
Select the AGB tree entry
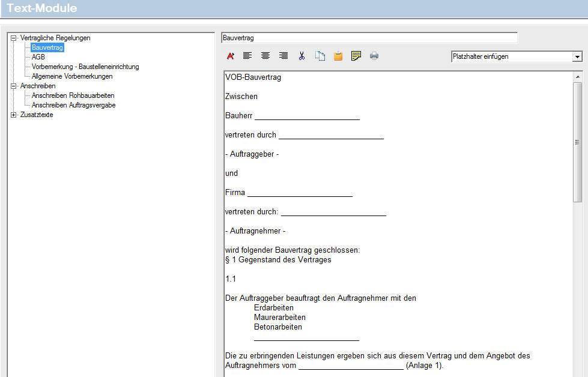tap(37, 56)
